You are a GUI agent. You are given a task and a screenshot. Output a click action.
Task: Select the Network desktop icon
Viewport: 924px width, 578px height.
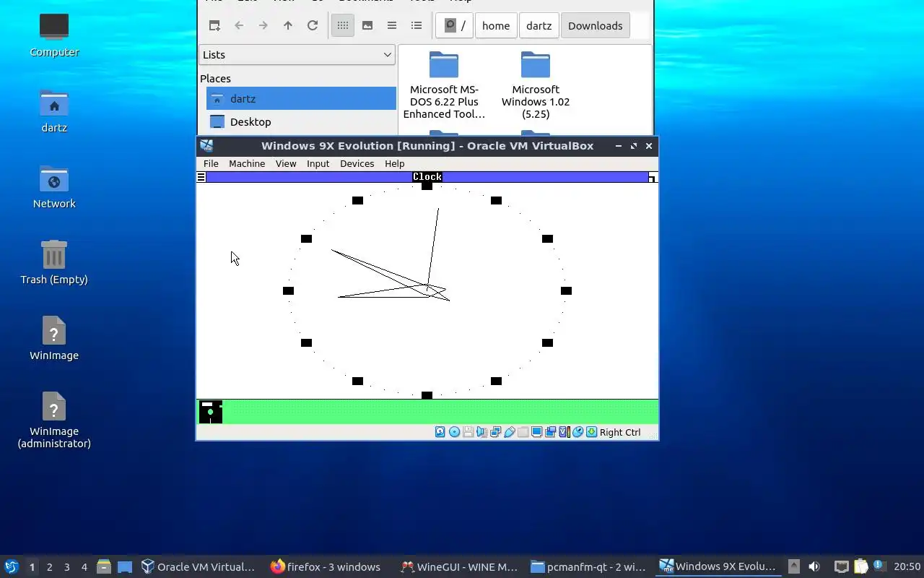[x=54, y=186]
